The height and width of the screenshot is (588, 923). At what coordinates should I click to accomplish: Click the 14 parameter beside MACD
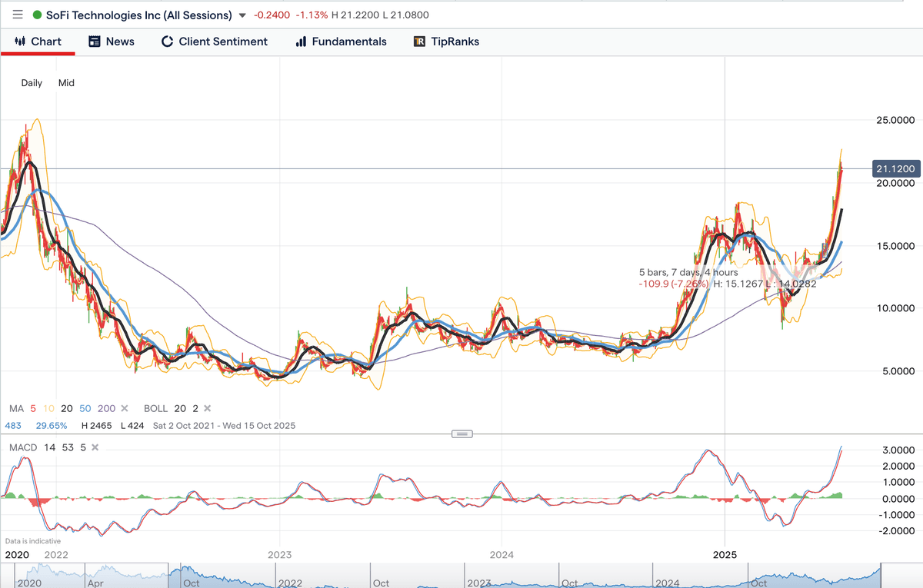[x=48, y=447]
